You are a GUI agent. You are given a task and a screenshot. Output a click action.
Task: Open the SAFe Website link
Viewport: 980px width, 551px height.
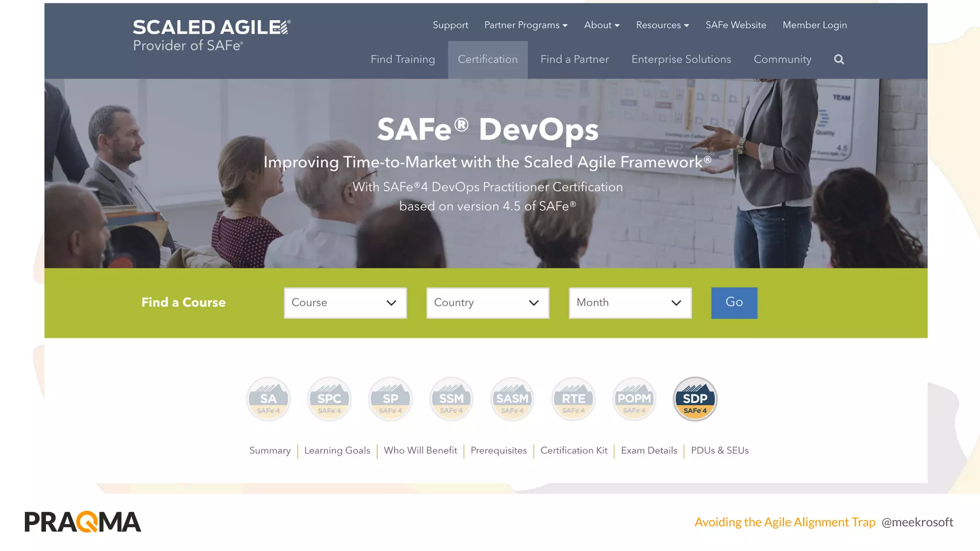click(x=736, y=25)
